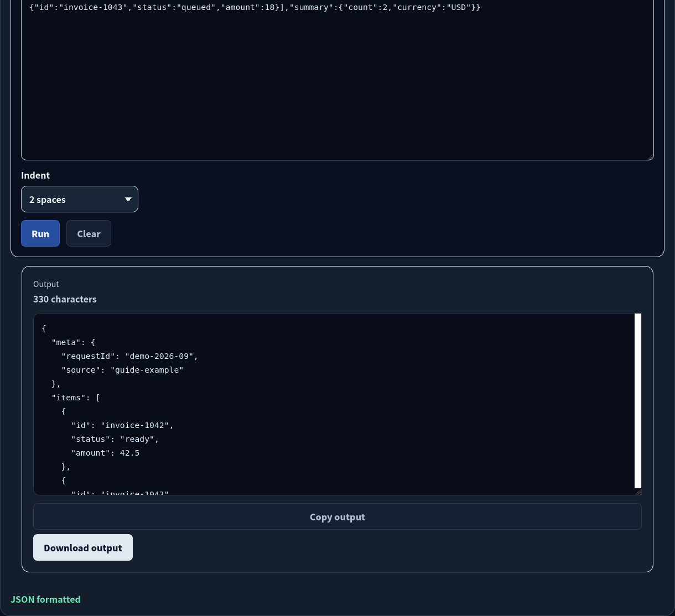Click the 330 characters count label
The image size is (675, 616).
[65, 299]
